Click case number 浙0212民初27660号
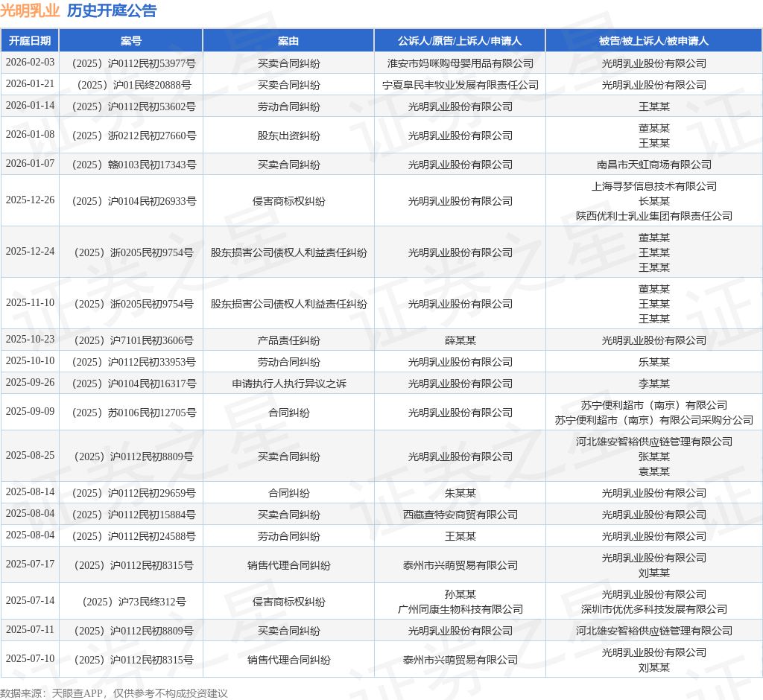This screenshot has height=700, width=763. coord(134,136)
